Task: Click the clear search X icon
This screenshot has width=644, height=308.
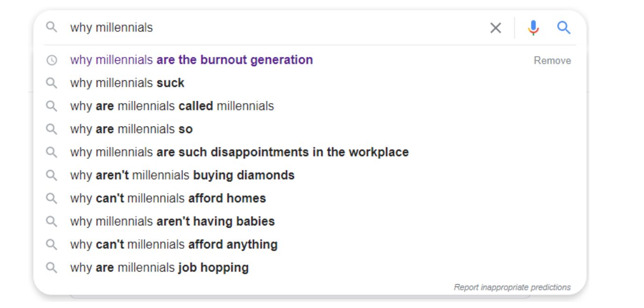Action: coord(496,28)
